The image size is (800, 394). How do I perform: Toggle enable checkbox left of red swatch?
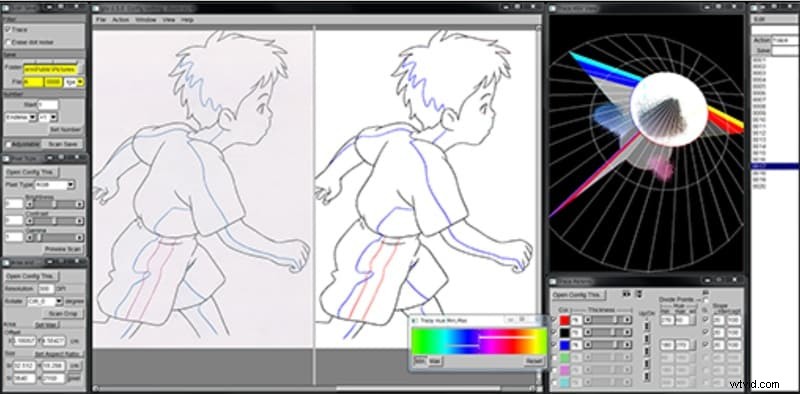pos(555,320)
